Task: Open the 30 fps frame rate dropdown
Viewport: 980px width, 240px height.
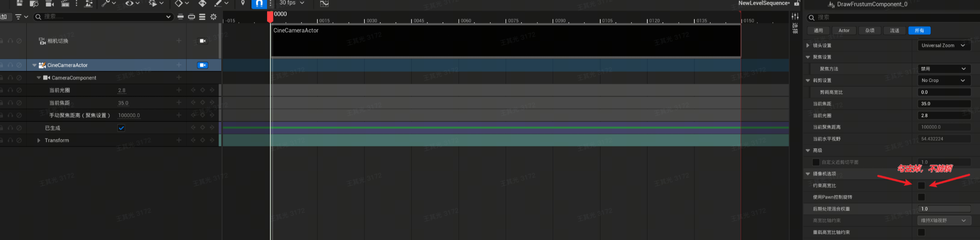Action: pyautogui.click(x=292, y=3)
